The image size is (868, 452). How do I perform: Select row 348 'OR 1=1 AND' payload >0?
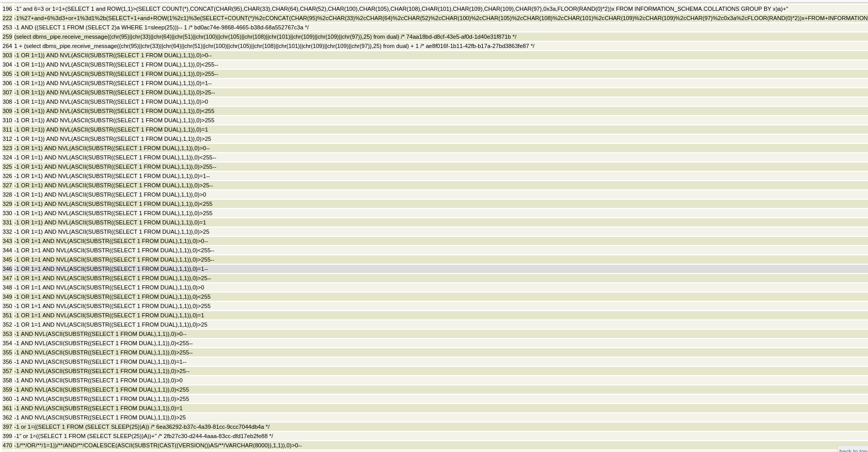(109, 287)
